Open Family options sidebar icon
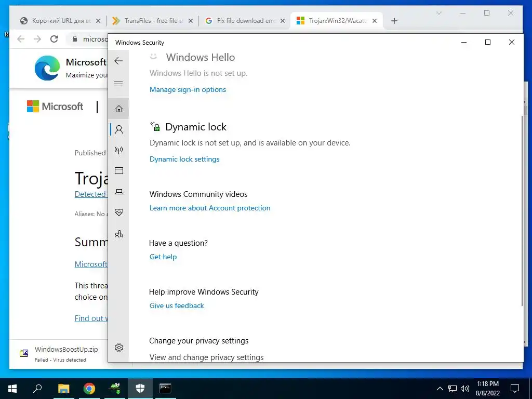Screen dimensions: 532x399 119,234
